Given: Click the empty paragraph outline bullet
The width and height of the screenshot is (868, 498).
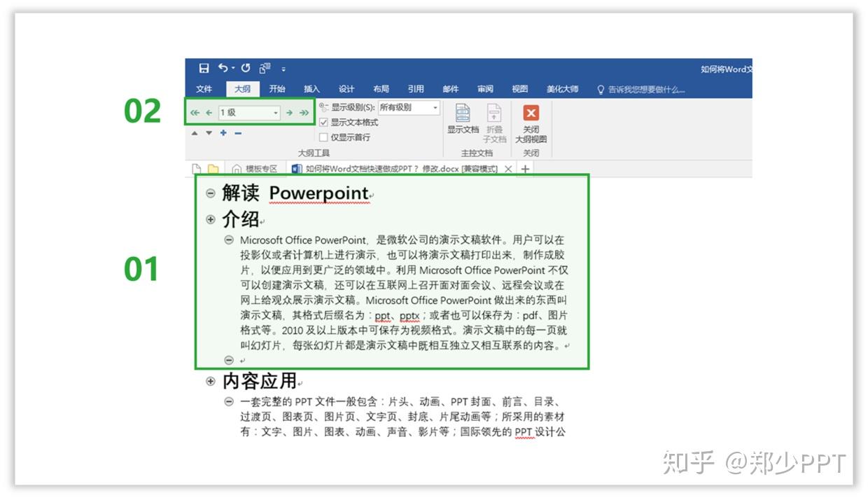Looking at the screenshot, I should [x=229, y=360].
